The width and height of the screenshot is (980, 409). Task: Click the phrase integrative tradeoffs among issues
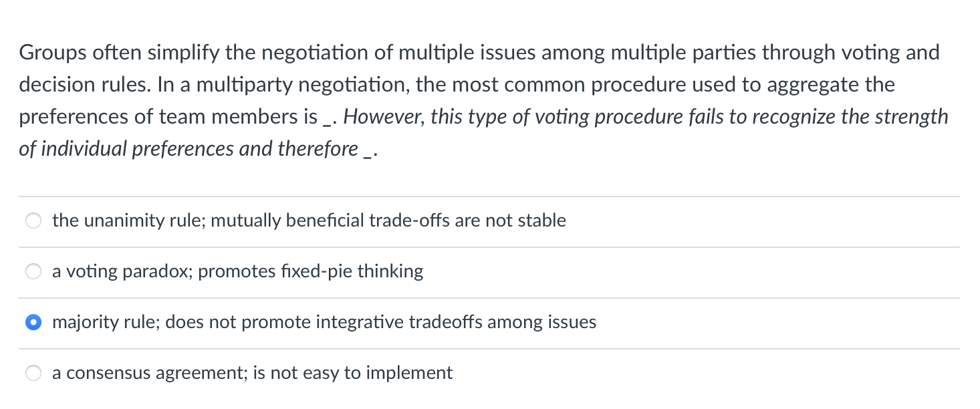click(x=455, y=321)
